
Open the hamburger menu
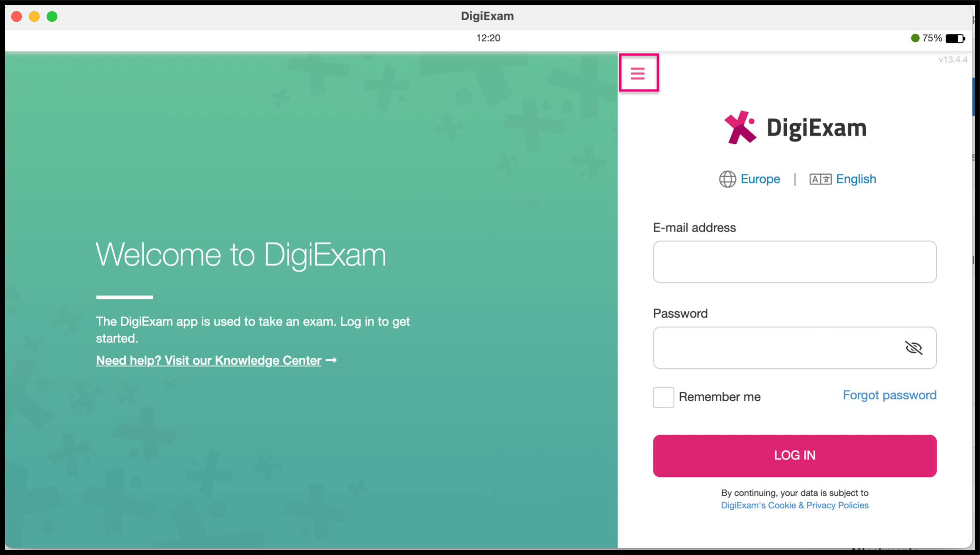pyautogui.click(x=638, y=73)
